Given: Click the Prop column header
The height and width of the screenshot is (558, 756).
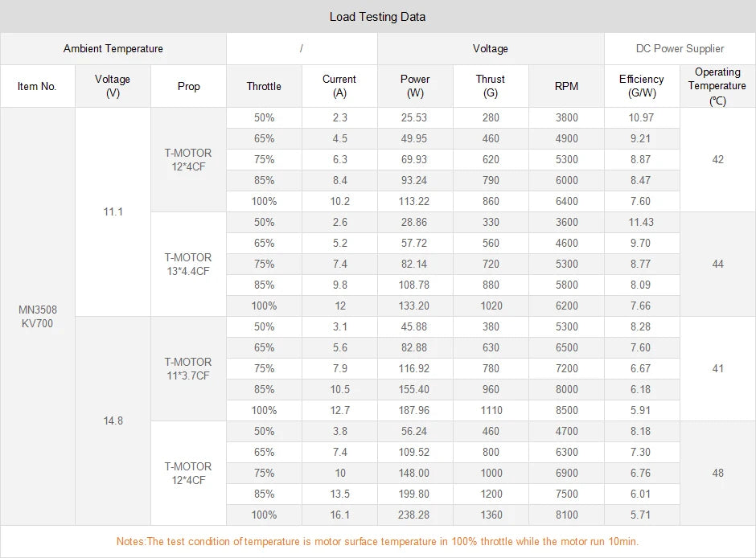Looking at the screenshot, I should point(189,86).
